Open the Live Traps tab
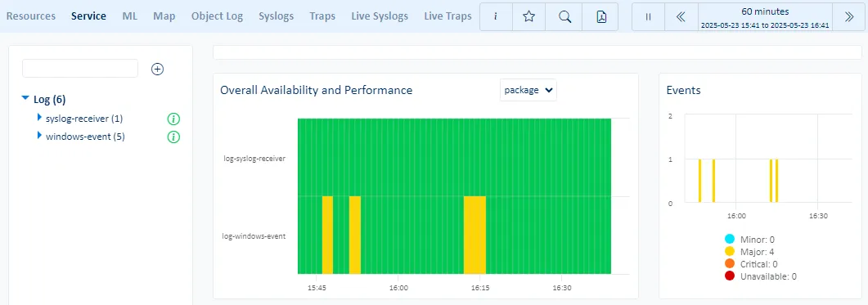 pos(447,16)
